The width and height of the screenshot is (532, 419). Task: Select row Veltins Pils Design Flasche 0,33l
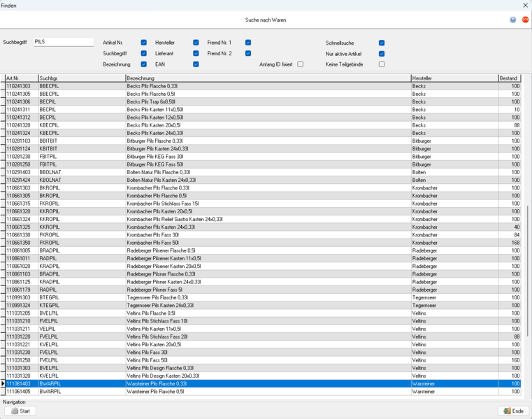click(x=263, y=368)
